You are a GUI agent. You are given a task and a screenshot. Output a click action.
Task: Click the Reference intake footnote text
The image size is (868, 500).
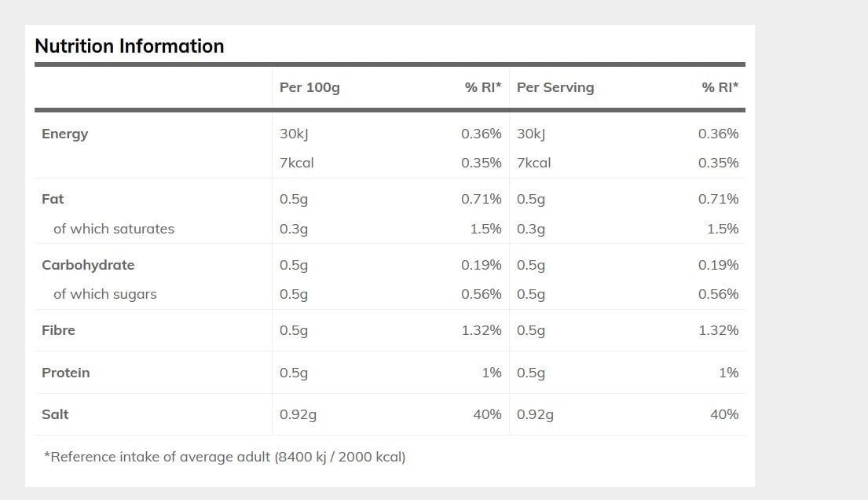pos(225,457)
